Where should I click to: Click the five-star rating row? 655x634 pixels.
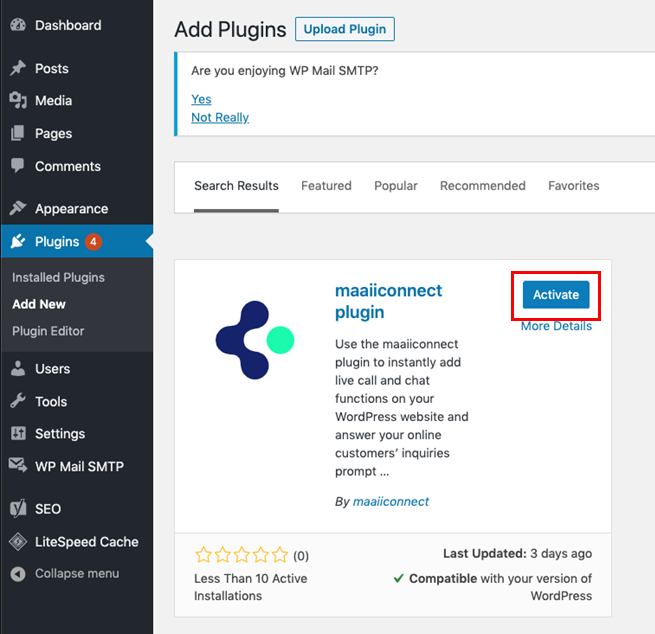(x=242, y=555)
